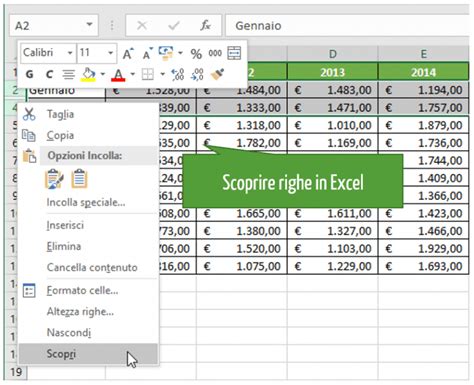Click paste with formatting clipboard icon
474x385 pixels.
(54, 179)
